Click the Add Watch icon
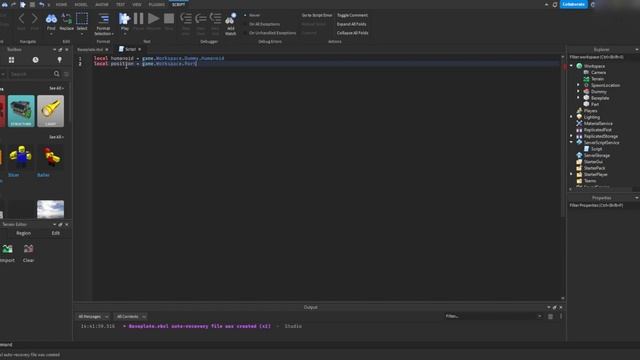The image size is (640, 360). (231, 18)
